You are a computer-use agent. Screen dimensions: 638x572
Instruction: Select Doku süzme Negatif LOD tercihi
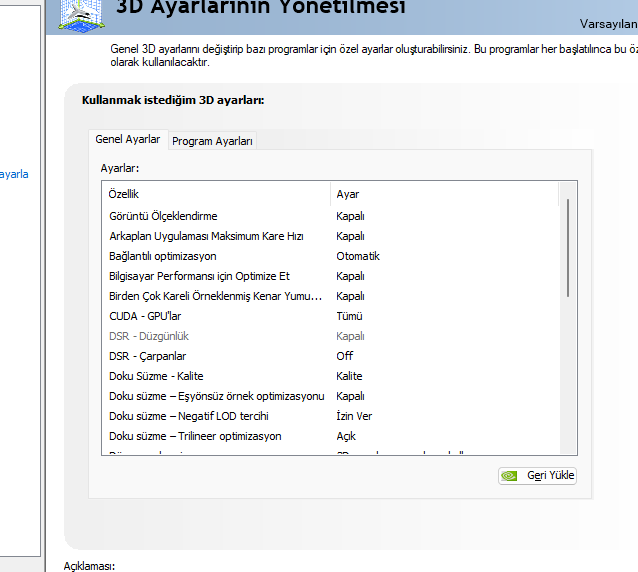point(330,416)
